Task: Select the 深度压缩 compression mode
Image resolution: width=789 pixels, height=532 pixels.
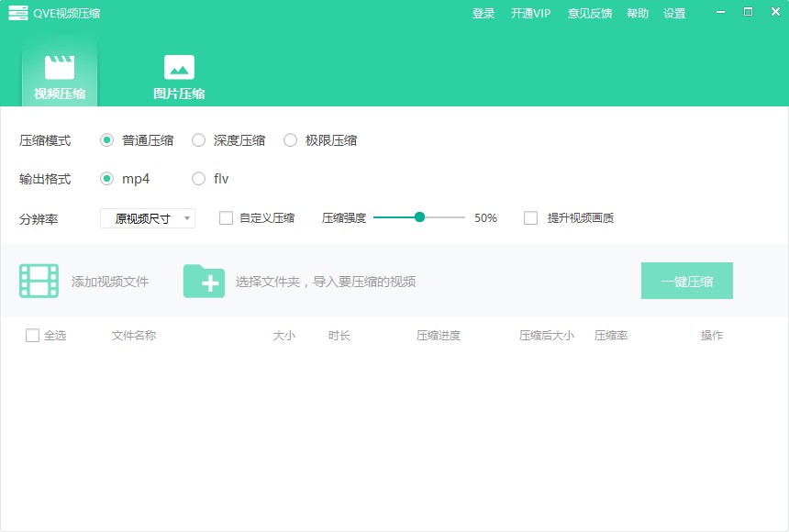Action: (x=198, y=140)
